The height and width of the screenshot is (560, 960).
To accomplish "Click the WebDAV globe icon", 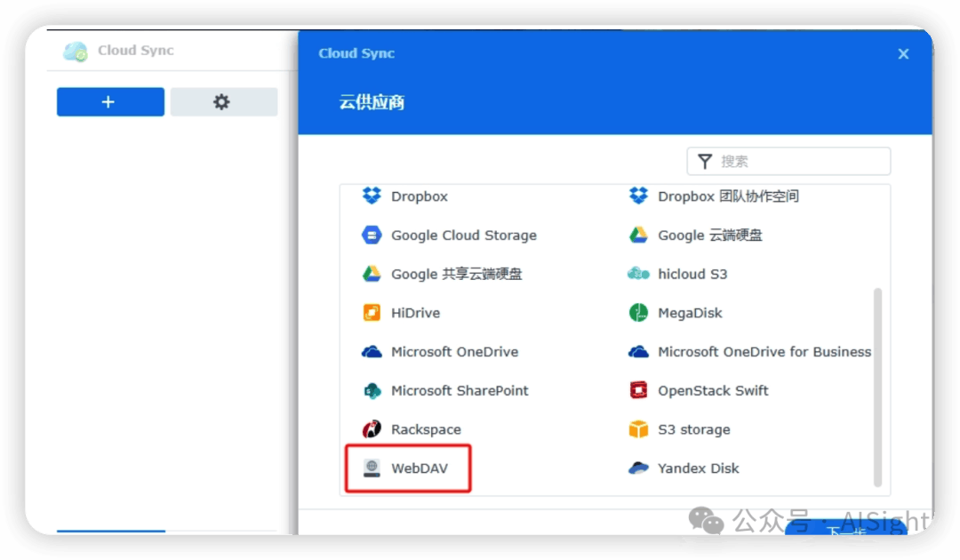I will point(372,468).
